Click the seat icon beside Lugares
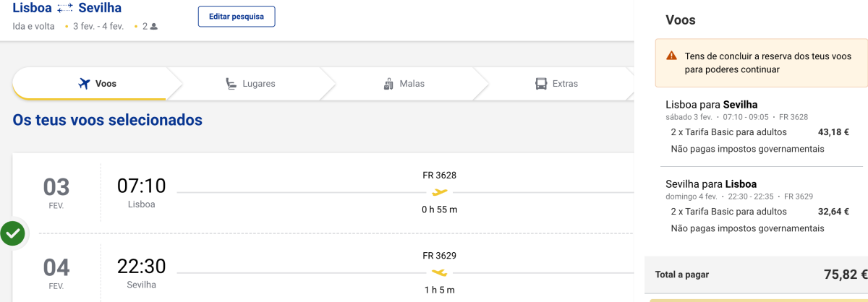Viewport: 868px width, 302px height. coord(231,84)
